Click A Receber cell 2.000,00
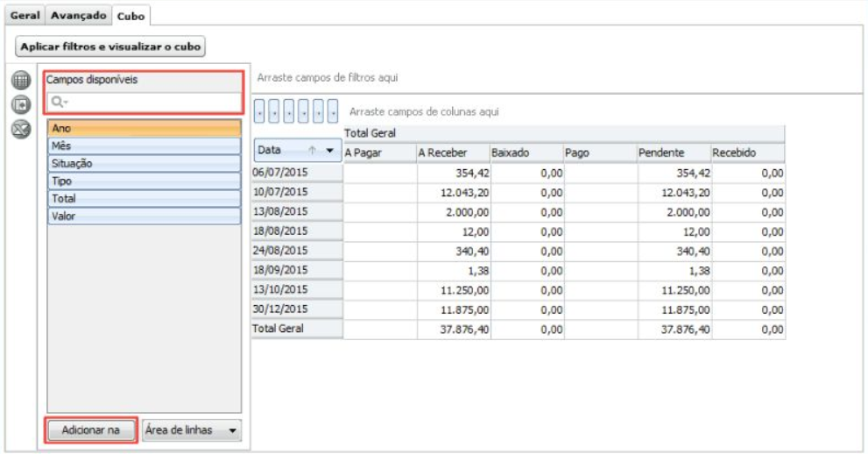868x454 pixels. [x=454, y=213]
